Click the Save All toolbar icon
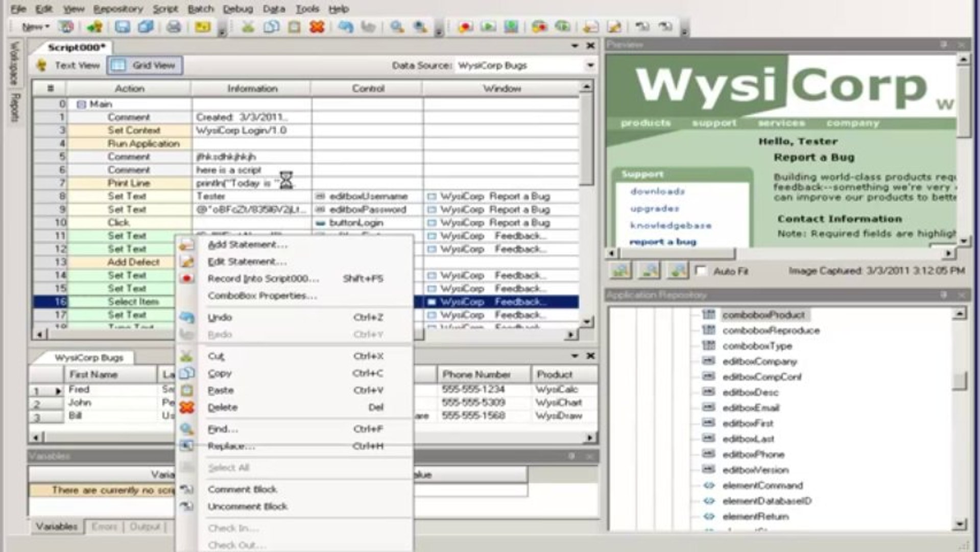The image size is (980, 552). coord(146,27)
